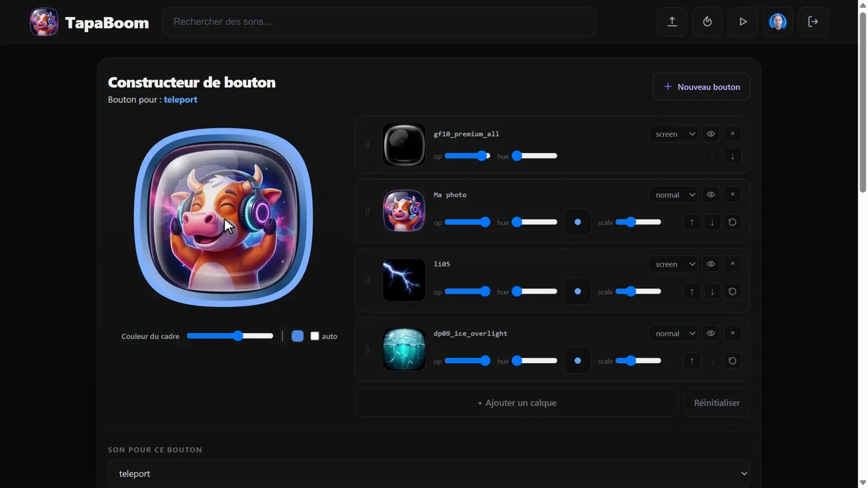
Task: Reset the Ma photo layer transform
Action: [x=732, y=222]
